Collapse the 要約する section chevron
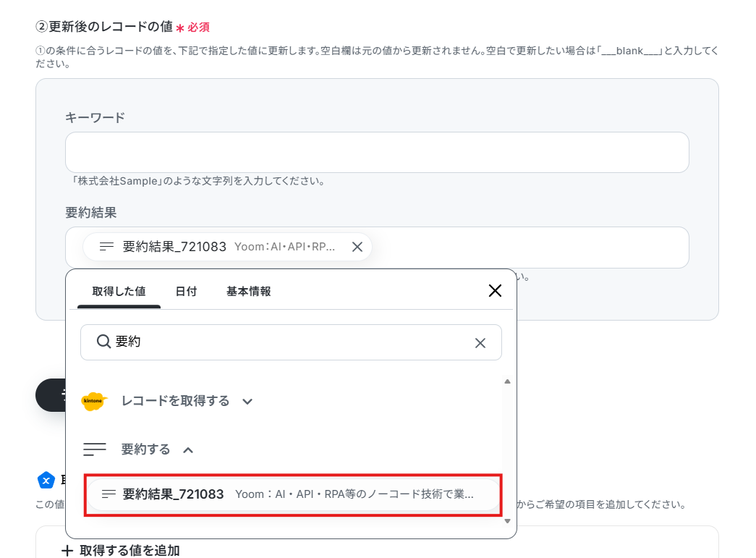 click(189, 450)
